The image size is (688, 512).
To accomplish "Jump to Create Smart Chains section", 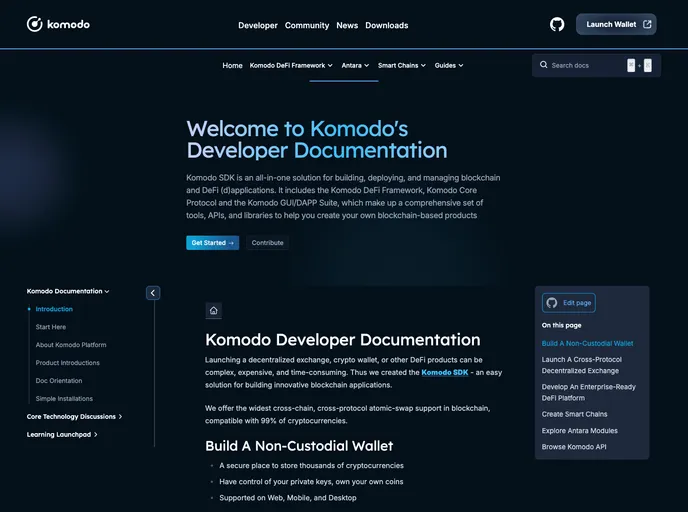I will [x=574, y=414].
